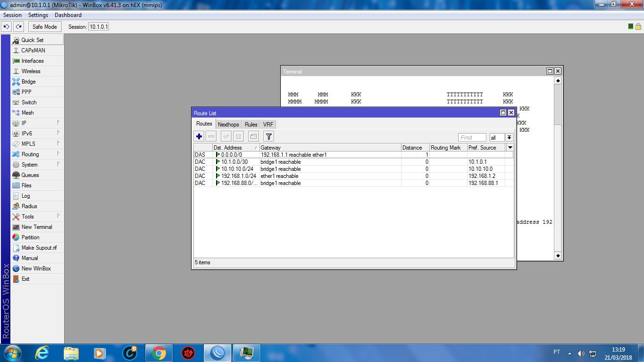Open the PPP section
Image resolution: width=644 pixels, height=362 pixels.
(37, 92)
